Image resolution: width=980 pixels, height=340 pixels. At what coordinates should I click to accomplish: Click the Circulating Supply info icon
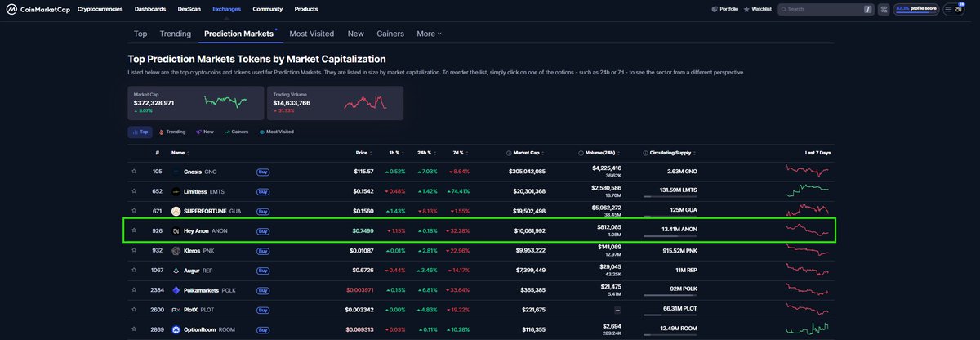click(x=646, y=153)
